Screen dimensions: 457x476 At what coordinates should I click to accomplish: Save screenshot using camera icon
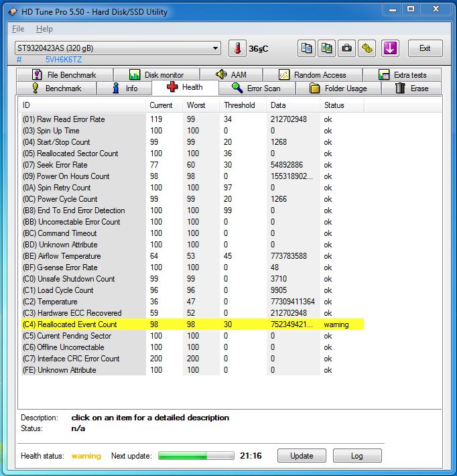point(346,48)
